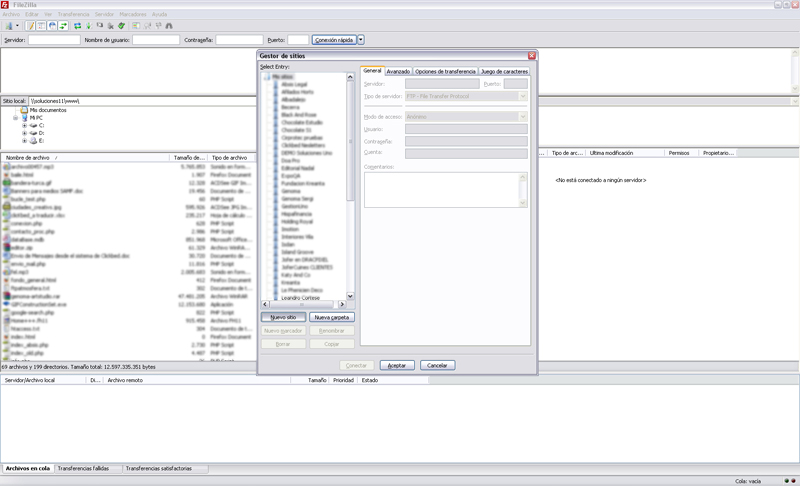This screenshot has width=800, height=486.
Task: Open the Marcadores menu
Action: [x=133, y=14]
